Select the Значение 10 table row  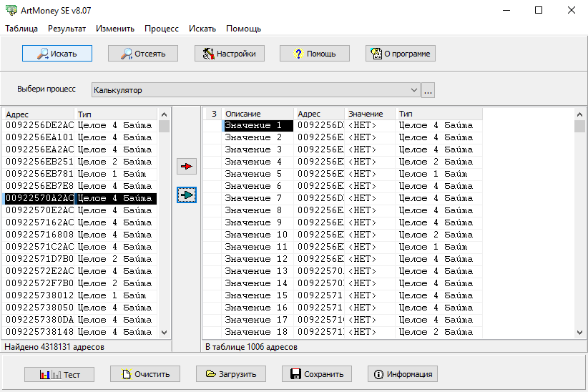click(343, 235)
